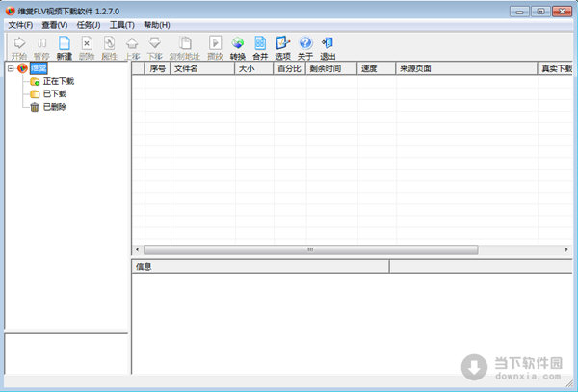This screenshot has width=578, height=392.
Task: Click the 真实下载 column header
Action: (x=555, y=68)
